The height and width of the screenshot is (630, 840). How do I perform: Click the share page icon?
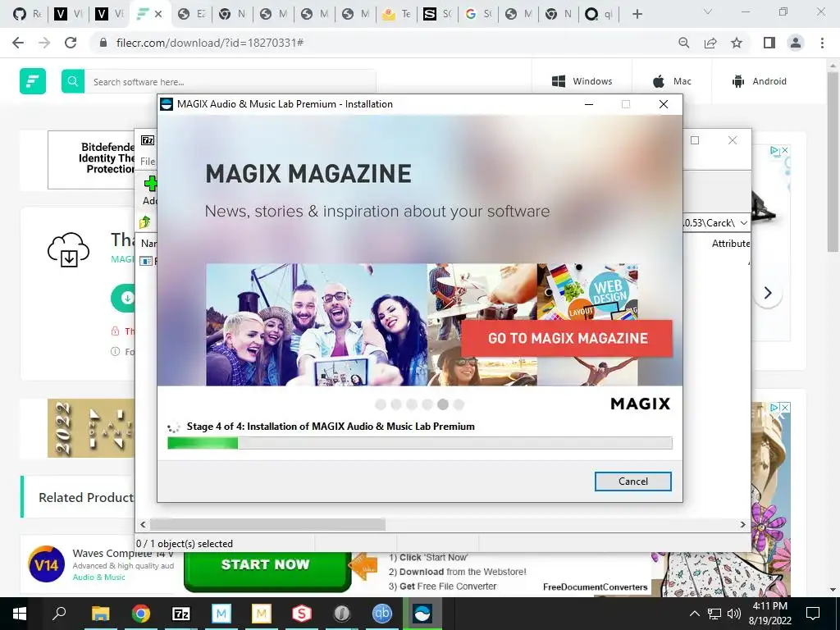(x=710, y=43)
